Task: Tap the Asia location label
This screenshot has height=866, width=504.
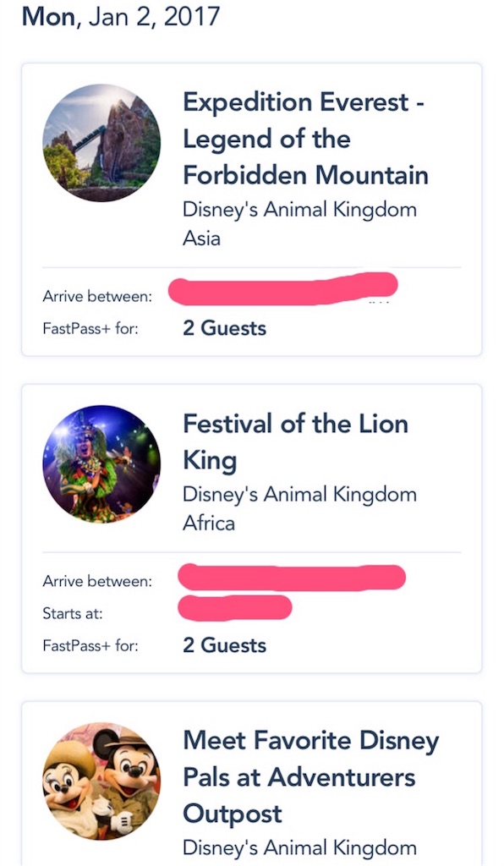Action: click(201, 238)
